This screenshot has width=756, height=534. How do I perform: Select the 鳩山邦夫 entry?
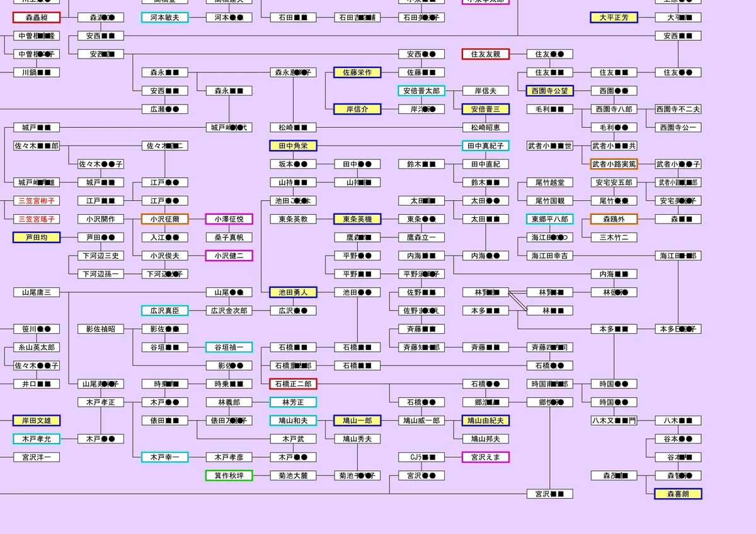click(486, 438)
